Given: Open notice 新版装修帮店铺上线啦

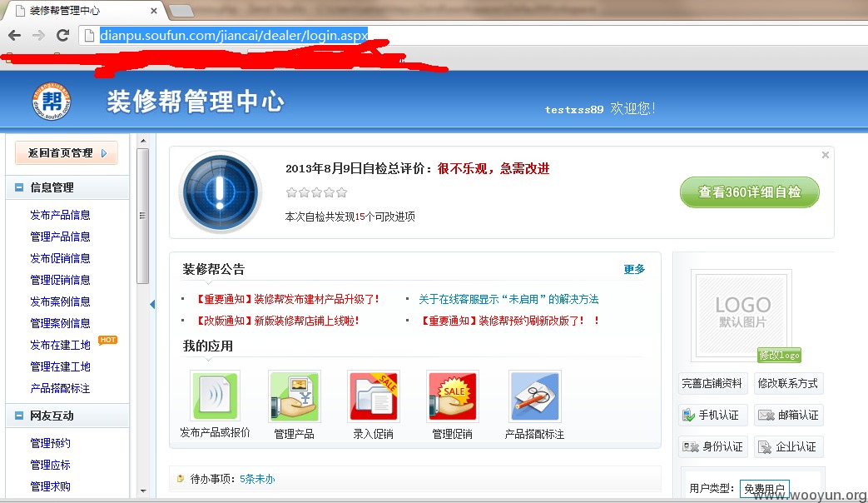Looking at the screenshot, I should [277, 321].
